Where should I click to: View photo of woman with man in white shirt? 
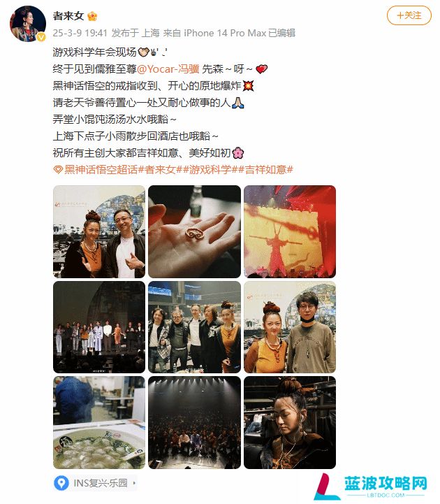point(99,231)
